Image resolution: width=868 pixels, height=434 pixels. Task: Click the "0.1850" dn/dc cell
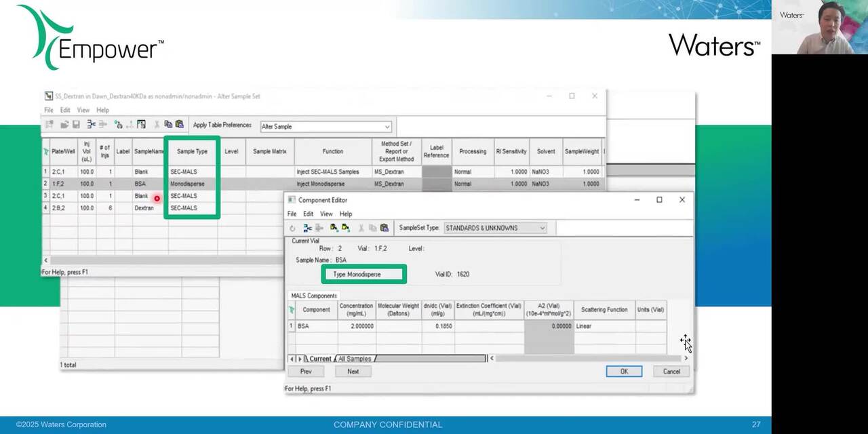tap(438, 326)
